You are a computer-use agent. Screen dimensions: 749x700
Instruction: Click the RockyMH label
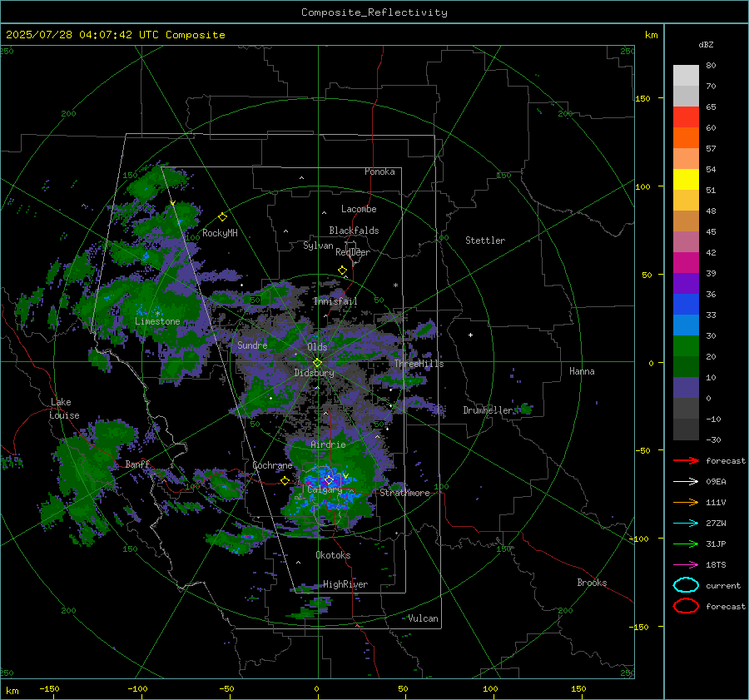220,233
